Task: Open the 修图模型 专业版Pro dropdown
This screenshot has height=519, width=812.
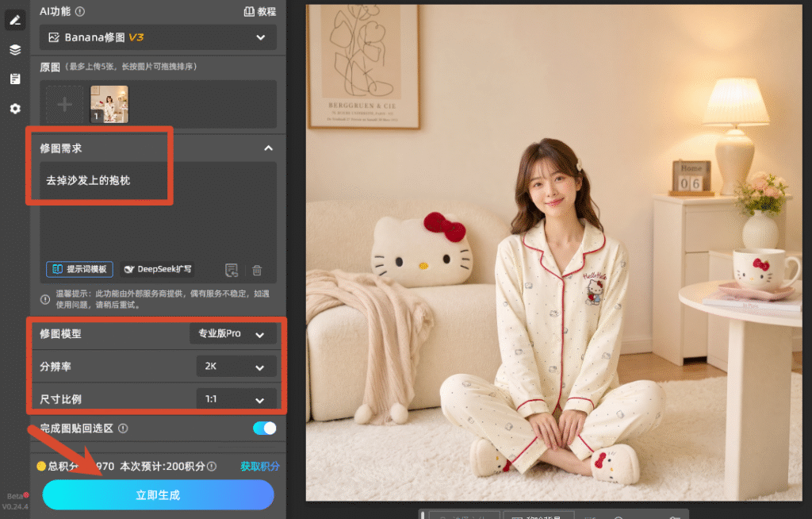Action: pyautogui.click(x=232, y=334)
